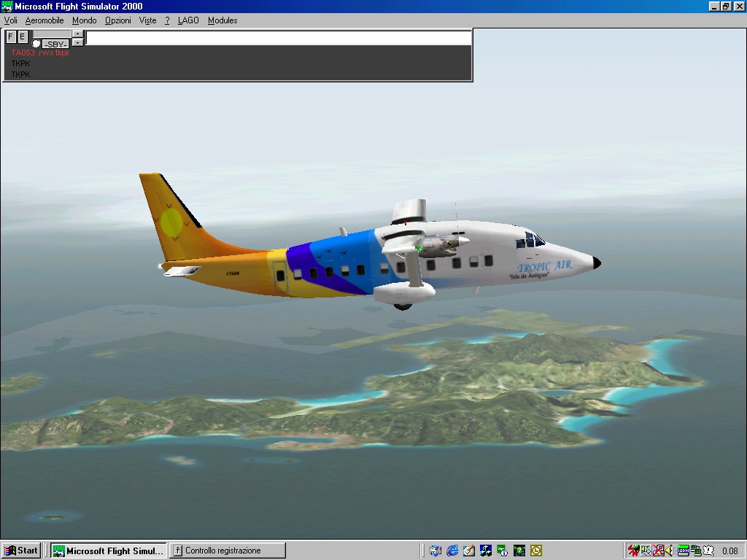Click the red-and-green tray icon

click(x=633, y=551)
